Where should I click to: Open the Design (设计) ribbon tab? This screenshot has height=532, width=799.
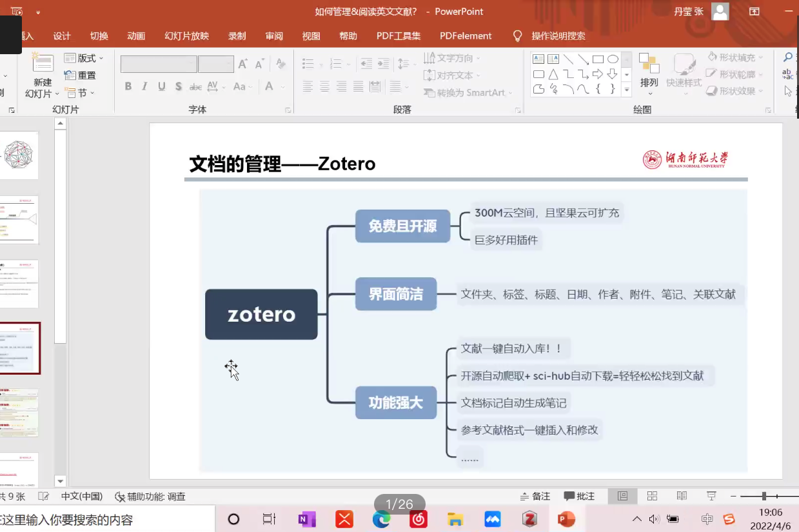[62, 36]
